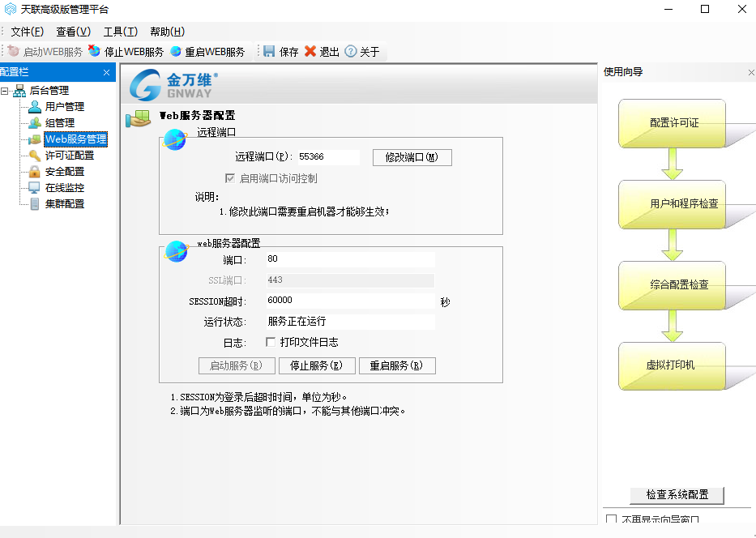Click the 检查系统配置 button
The image size is (756, 538).
(677, 494)
